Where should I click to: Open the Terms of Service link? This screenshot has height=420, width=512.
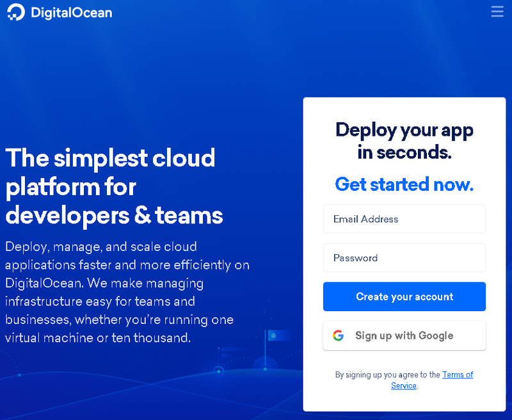click(457, 375)
